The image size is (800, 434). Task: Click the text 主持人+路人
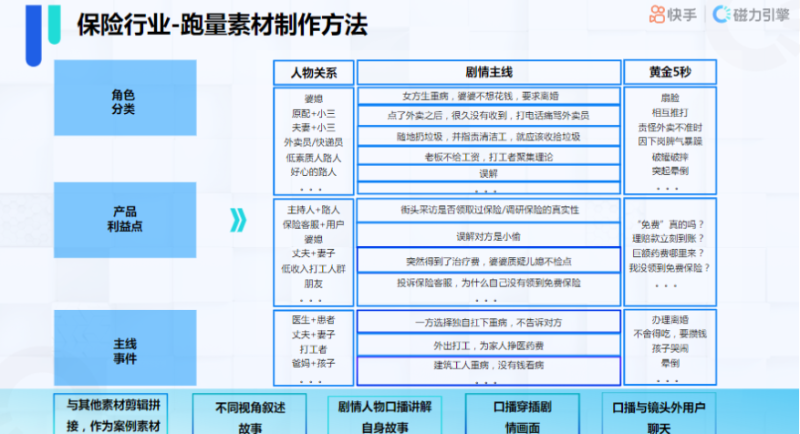(x=313, y=210)
